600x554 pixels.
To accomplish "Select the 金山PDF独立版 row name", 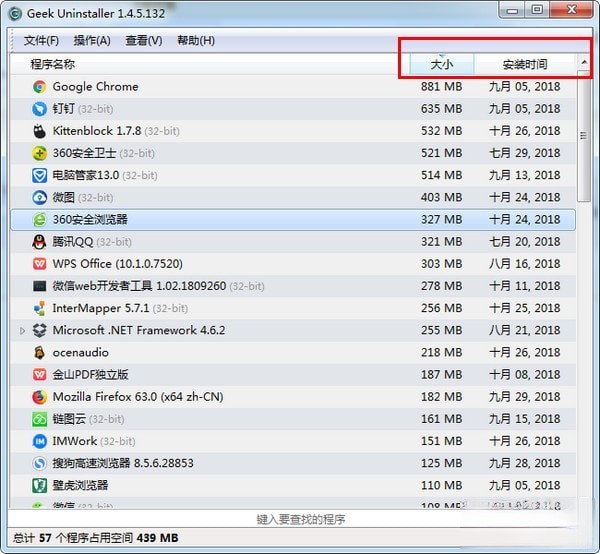I will pyautogui.click(x=90, y=375).
